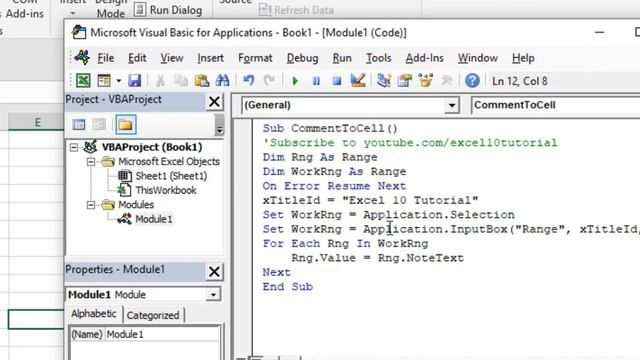Click the (Name) Module1 property value field
640x360 pixels.
(x=162, y=334)
